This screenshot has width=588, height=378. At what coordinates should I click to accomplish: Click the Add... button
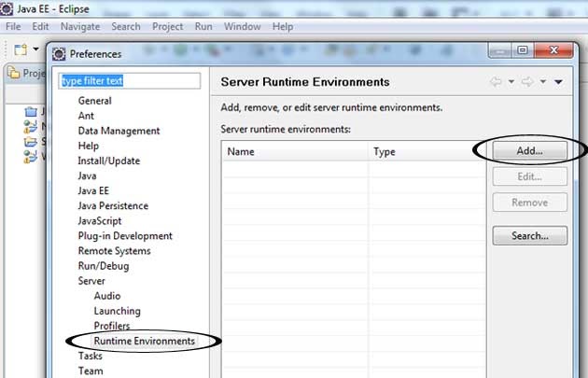click(x=529, y=151)
